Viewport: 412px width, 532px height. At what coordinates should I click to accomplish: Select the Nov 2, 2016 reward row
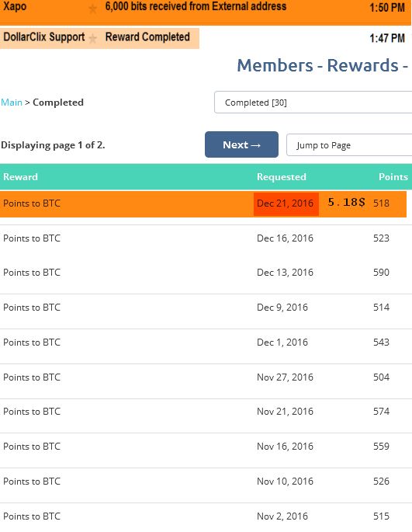tap(206, 516)
